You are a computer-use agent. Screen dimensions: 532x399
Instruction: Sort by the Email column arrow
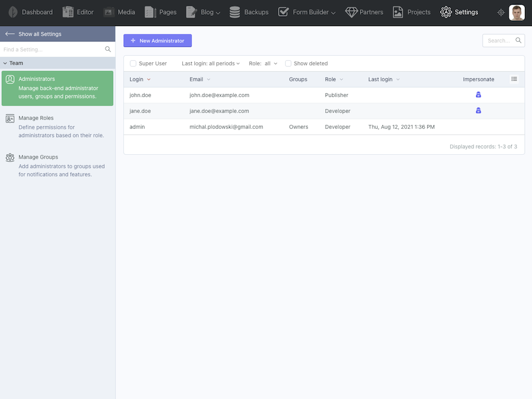209,79
